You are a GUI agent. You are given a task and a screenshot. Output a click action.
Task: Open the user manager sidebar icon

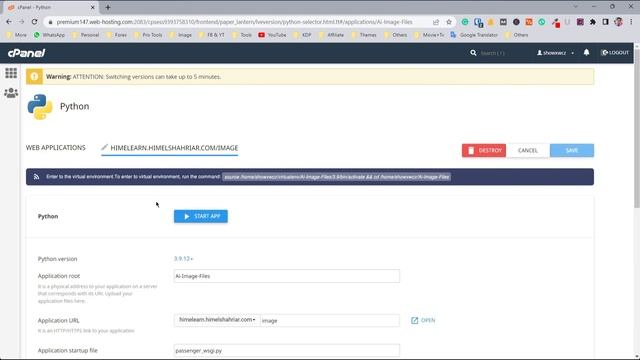[11, 93]
